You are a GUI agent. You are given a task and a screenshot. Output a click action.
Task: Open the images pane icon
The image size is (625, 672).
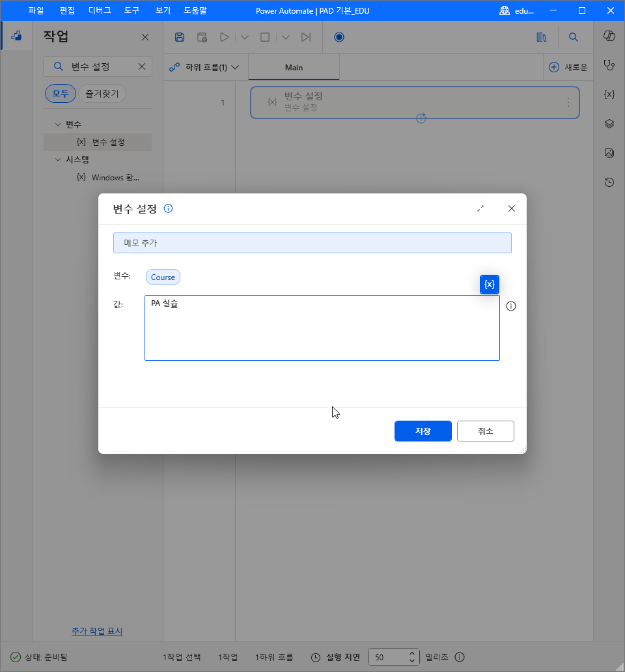(x=609, y=153)
